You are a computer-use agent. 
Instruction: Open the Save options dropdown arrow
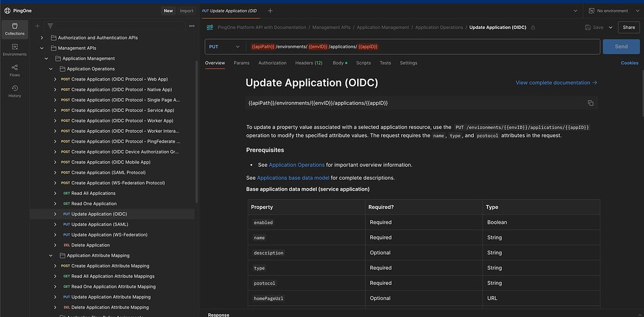pos(610,28)
